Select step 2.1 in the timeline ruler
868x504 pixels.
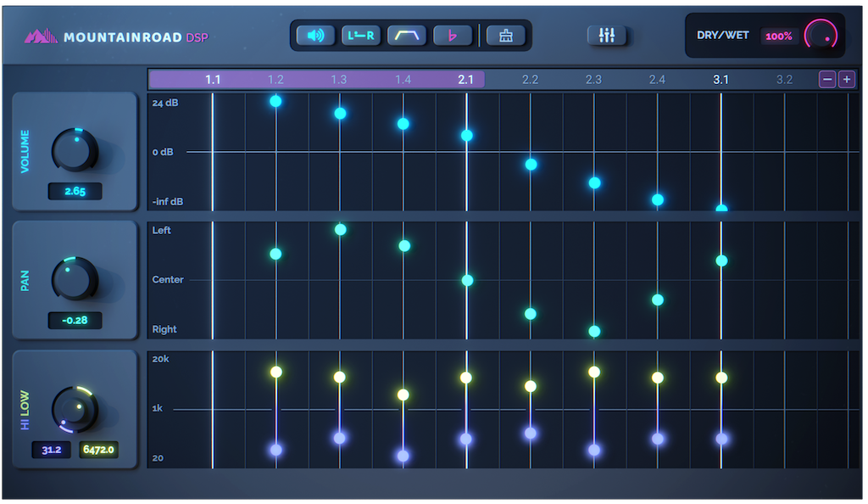tap(466, 80)
